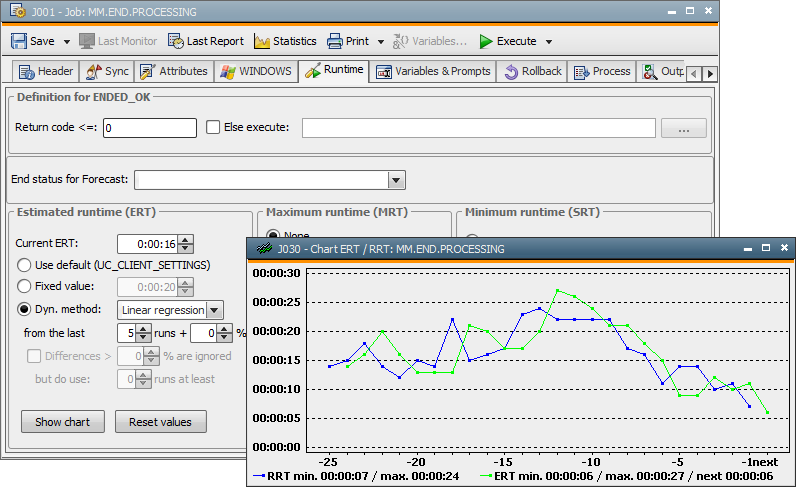796x487 pixels.
Task: Click the Show chart button
Action: (x=63, y=421)
